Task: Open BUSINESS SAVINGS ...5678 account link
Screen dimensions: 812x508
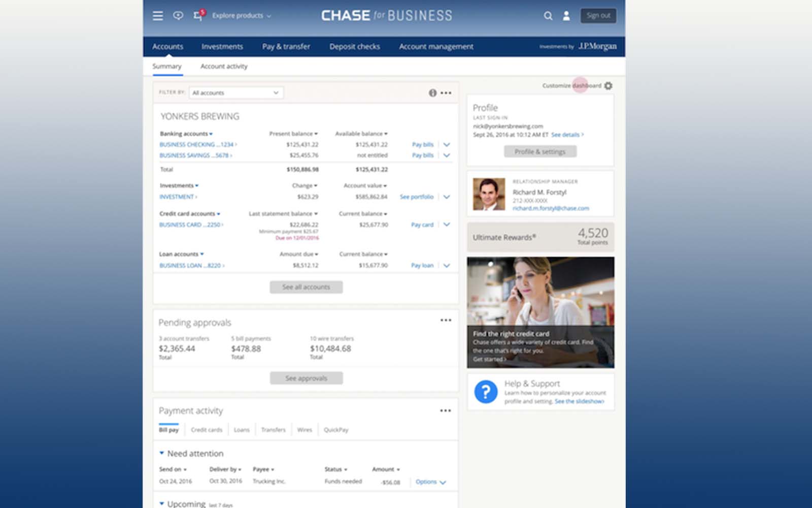Action: pyautogui.click(x=196, y=155)
